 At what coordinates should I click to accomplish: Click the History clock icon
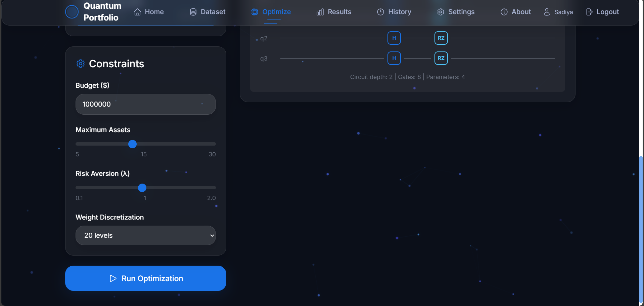(380, 12)
